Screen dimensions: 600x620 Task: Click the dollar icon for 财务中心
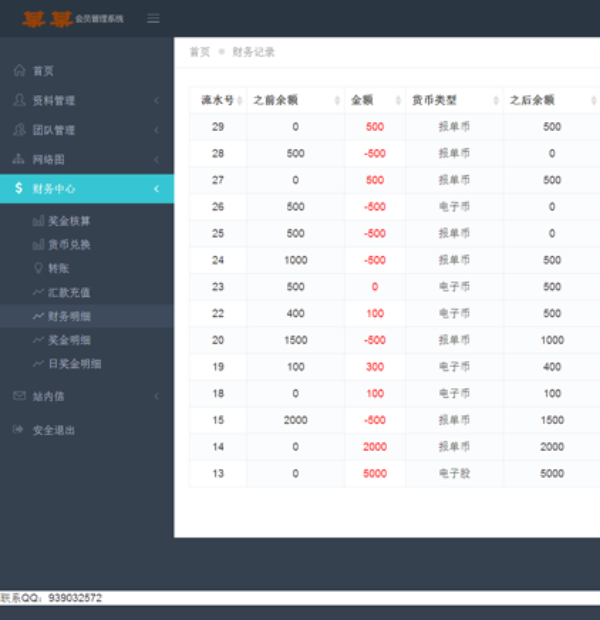click(19, 188)
